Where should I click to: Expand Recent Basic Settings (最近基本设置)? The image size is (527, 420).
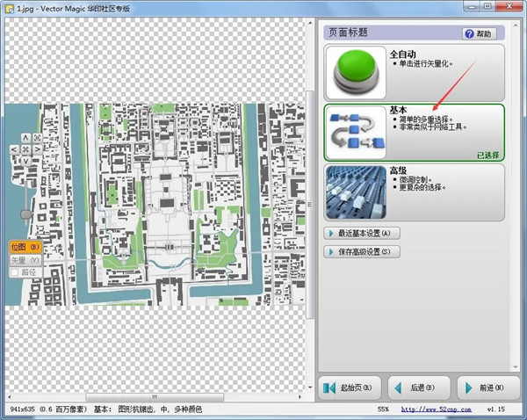pyautogui.click(x=362, y=233)
